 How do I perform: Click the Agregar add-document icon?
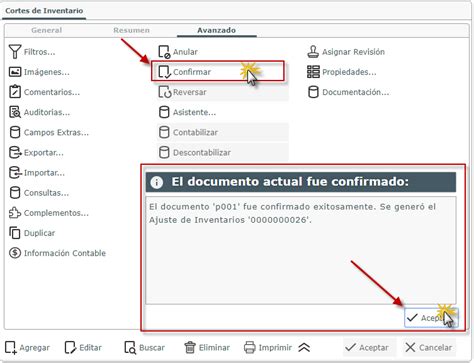(x=11, y=347)
